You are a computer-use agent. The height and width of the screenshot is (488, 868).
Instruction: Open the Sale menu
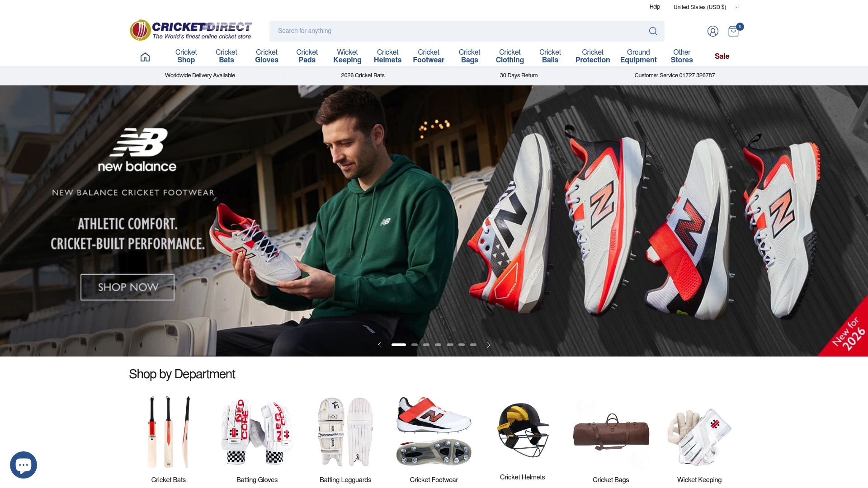tap(722, 56)
